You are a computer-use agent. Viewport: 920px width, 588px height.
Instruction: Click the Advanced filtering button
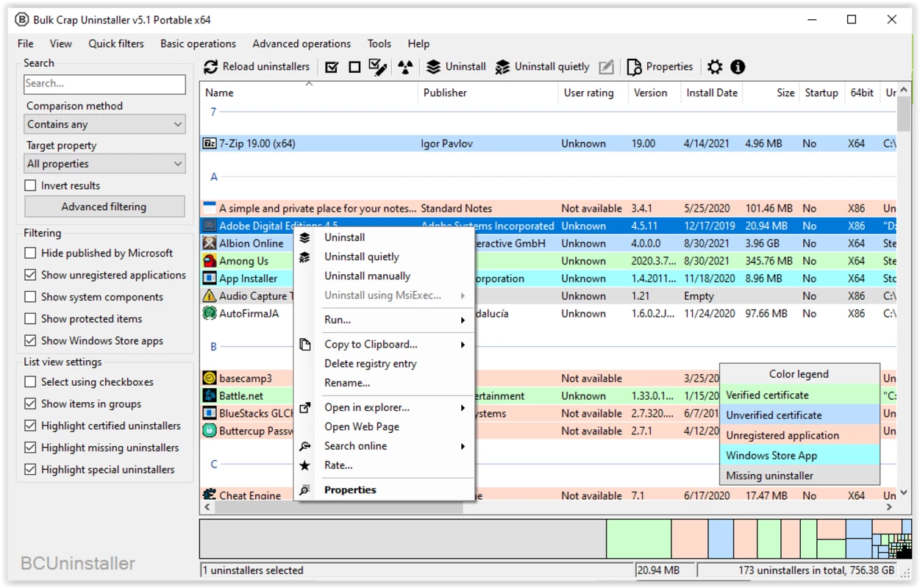point(104,207)
